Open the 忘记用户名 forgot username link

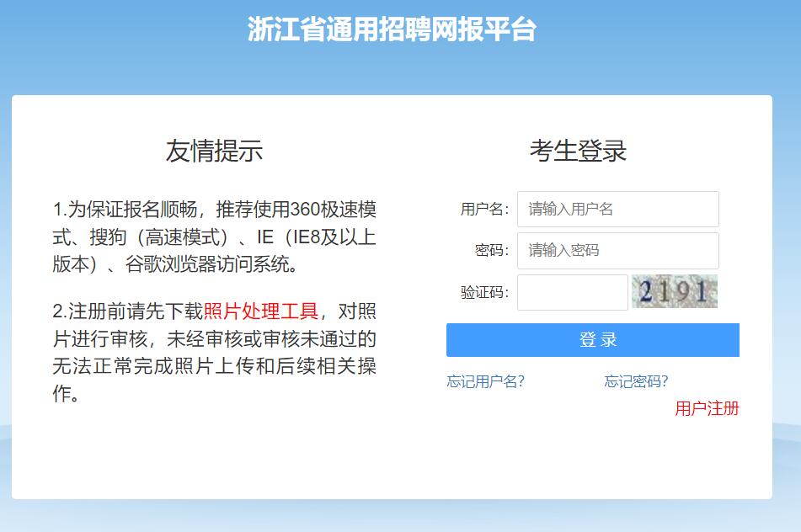pos(478,380)
